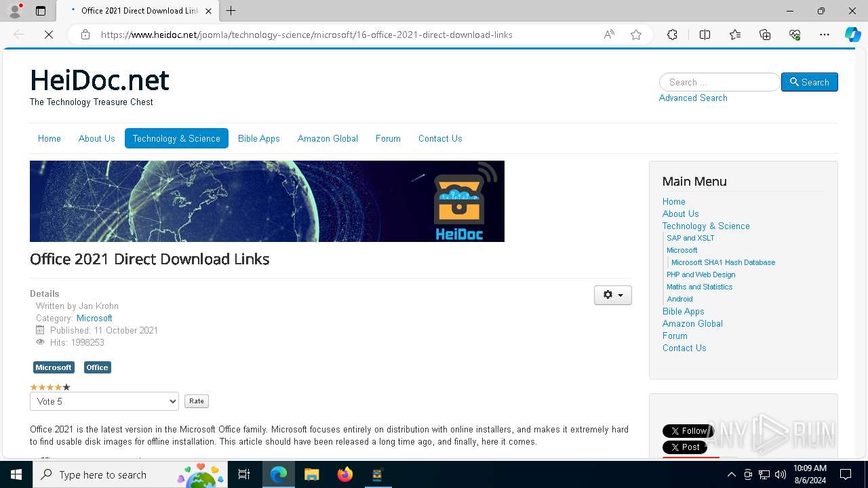Stop loading the page

(49, 35)
